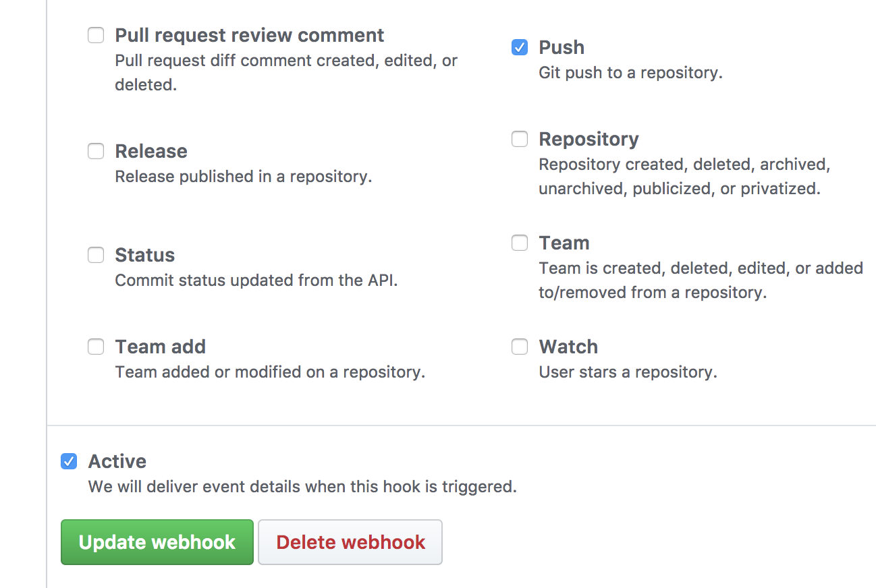
Task: Click the Team event label
Action: pos(564,242)
